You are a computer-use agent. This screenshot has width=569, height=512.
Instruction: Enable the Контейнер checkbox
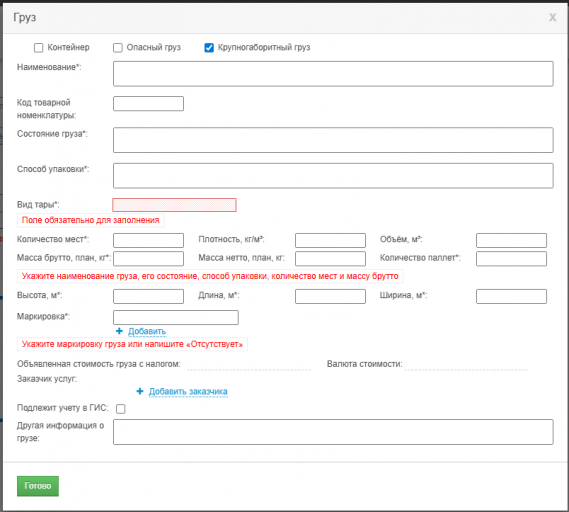tap(38, 48)
